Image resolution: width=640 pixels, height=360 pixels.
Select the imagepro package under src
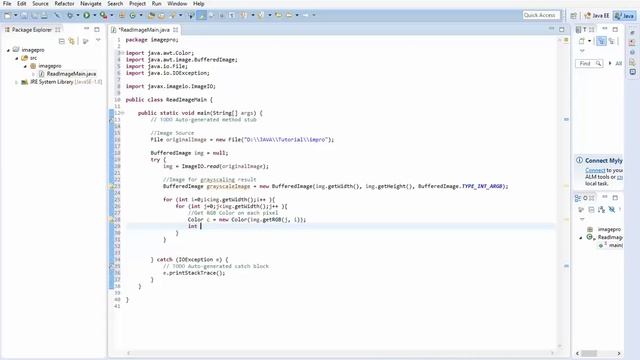pyautogui.click(x=46, y=66)
